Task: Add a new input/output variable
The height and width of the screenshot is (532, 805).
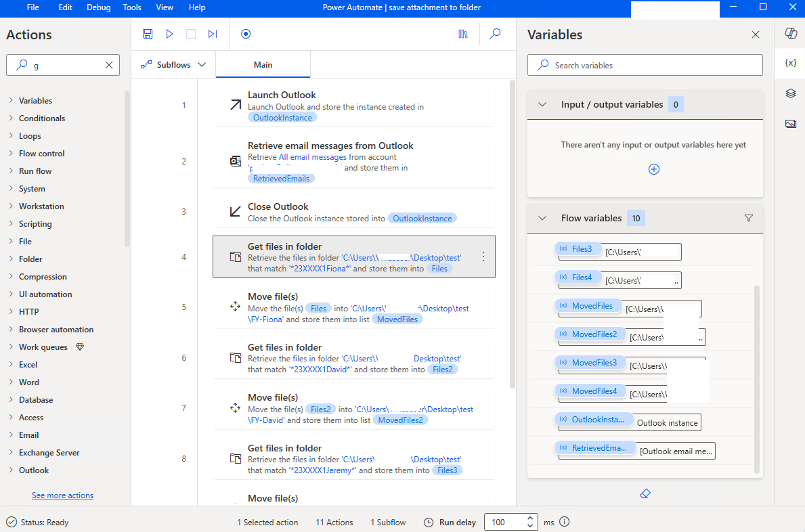Action: click(x=653, y=169)
